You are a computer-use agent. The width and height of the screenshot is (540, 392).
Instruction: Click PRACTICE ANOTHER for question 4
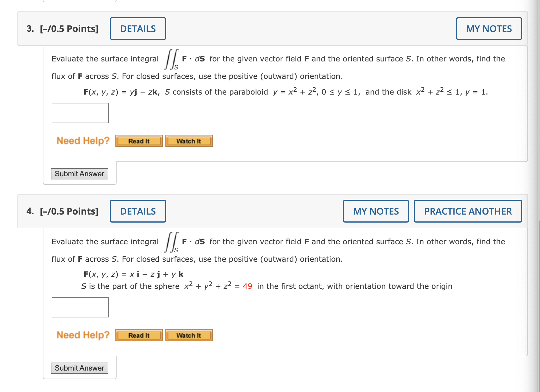pos(468,211)
